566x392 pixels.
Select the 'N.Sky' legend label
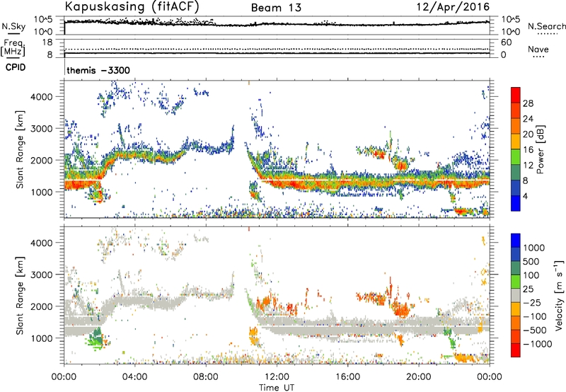(13, 26)
